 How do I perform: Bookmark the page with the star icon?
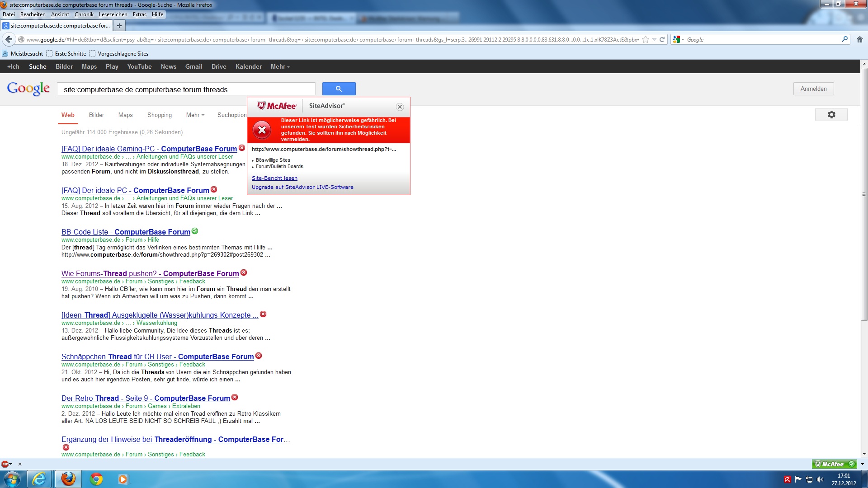click(x=646, y=40)
